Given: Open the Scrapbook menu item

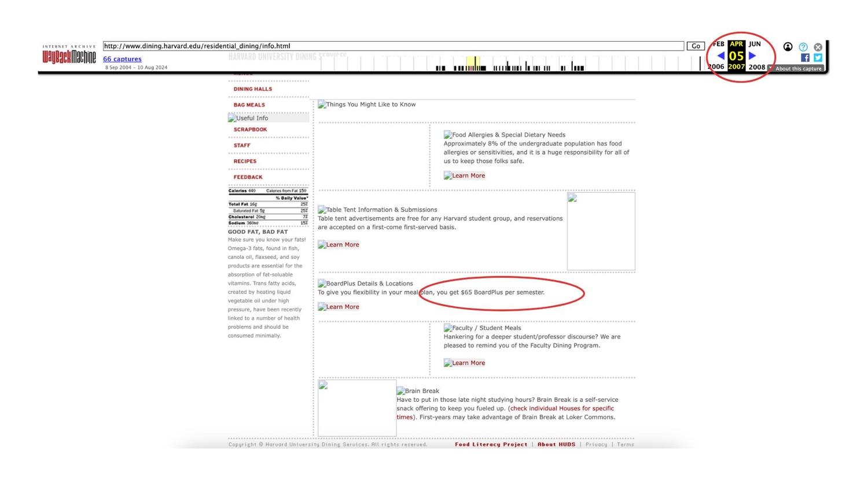Looking at the screenshot, I should tap(251, 130).
